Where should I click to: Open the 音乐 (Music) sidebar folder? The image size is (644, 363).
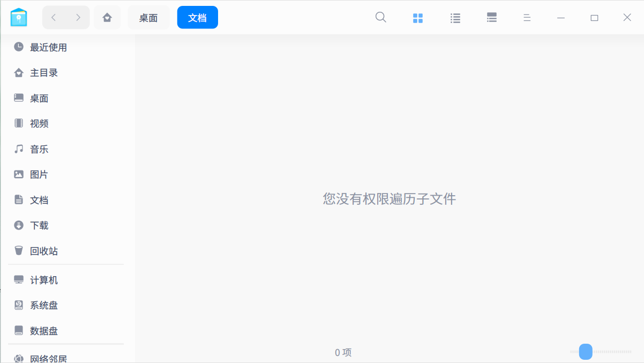click(x=40, y=149)
